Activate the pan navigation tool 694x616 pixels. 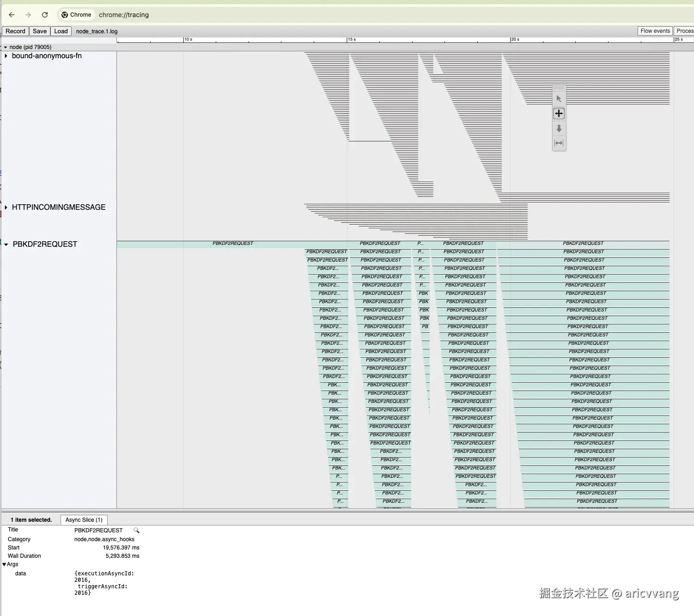(559, 113)
